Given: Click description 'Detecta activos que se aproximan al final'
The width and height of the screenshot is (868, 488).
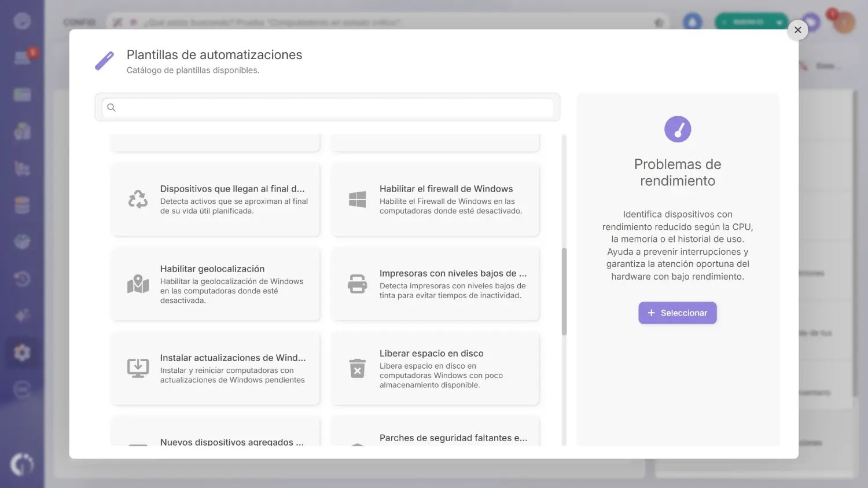Looking at the screenshot, I should click(234, 201).
